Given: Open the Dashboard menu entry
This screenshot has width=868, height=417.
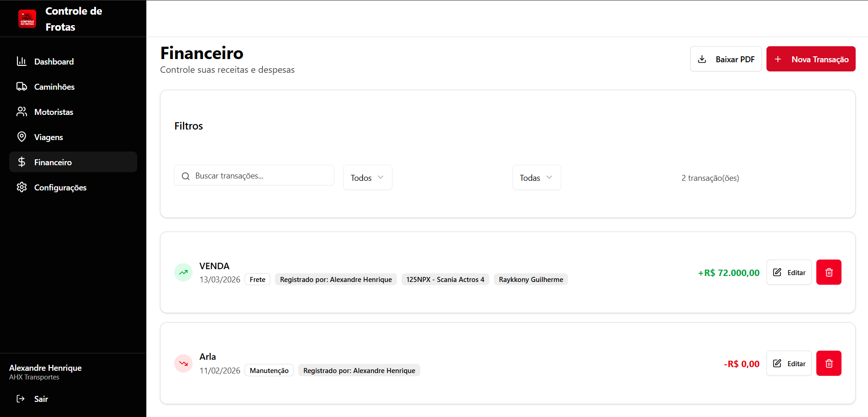Looking at the screenshot, I should tap(54, 61).
